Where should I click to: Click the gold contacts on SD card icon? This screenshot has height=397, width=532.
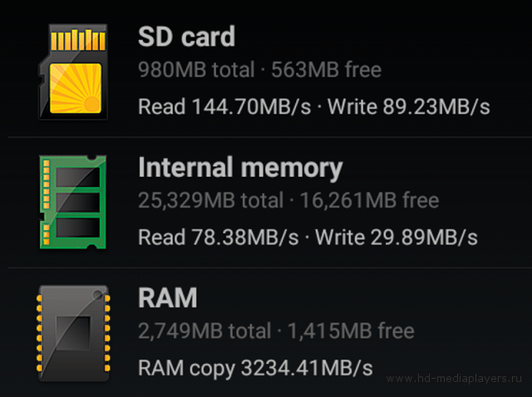coord(77,40)
